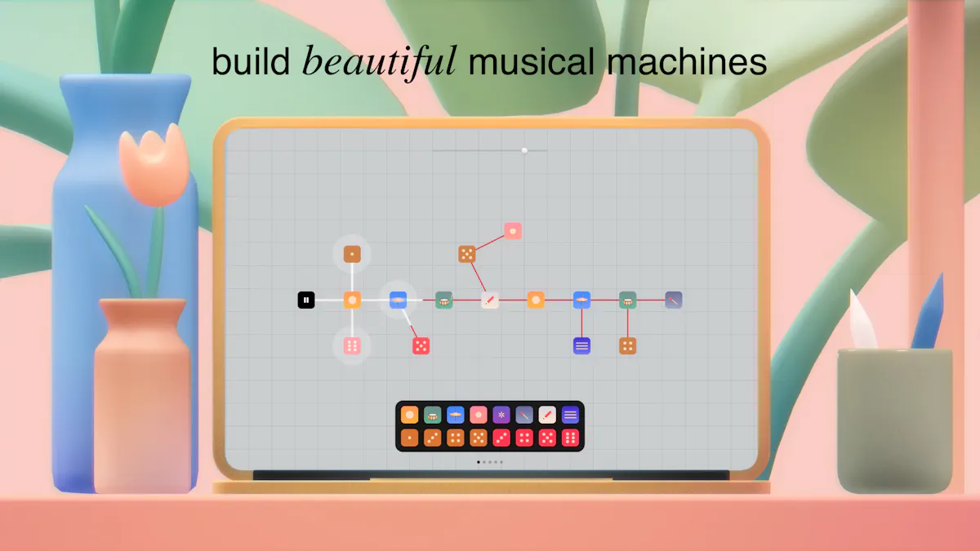Click the pink circle node on the canvas
The width and height of the screenshot is (980, 551).
513,231
